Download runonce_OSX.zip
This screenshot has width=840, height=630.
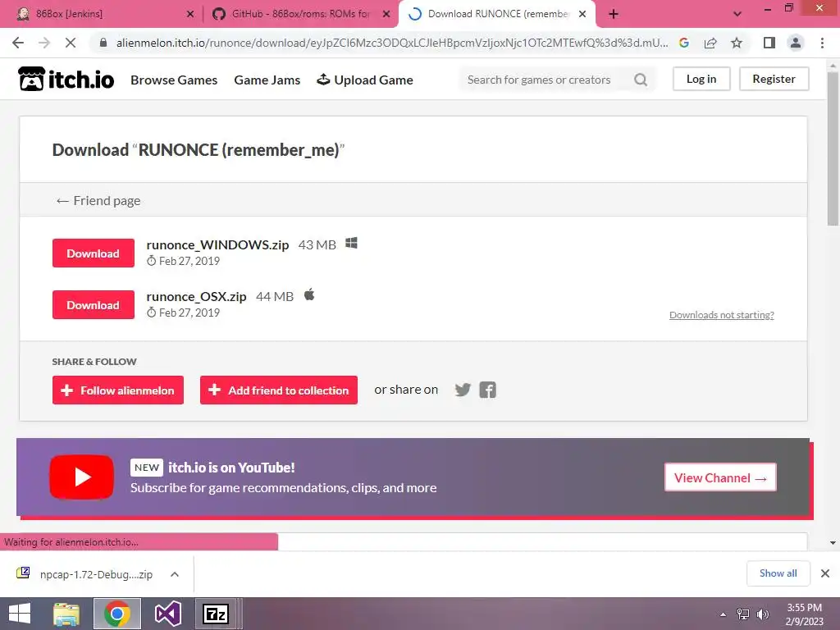click(x=94, y=305)
